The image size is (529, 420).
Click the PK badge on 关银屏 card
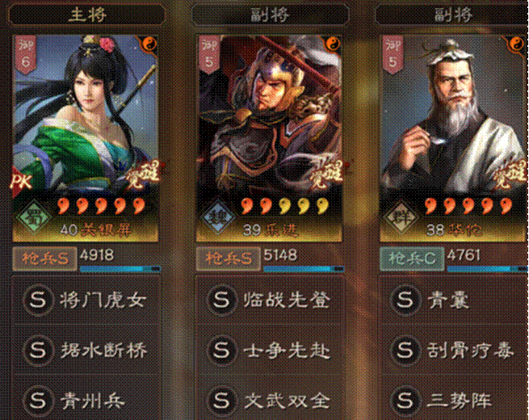click(21, 182)
